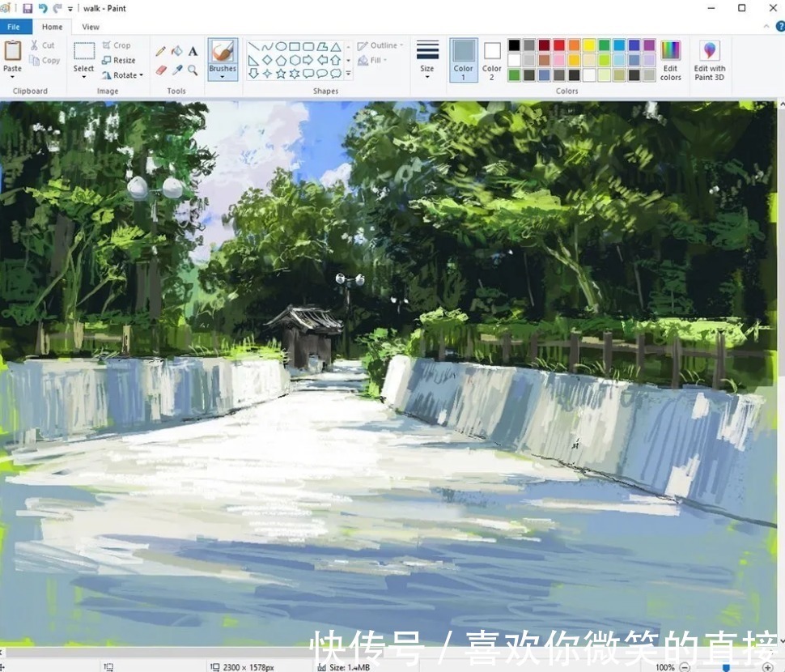Switch to the View tab
The height and width of the screenshot is (672, 785).
coord(91,26)
